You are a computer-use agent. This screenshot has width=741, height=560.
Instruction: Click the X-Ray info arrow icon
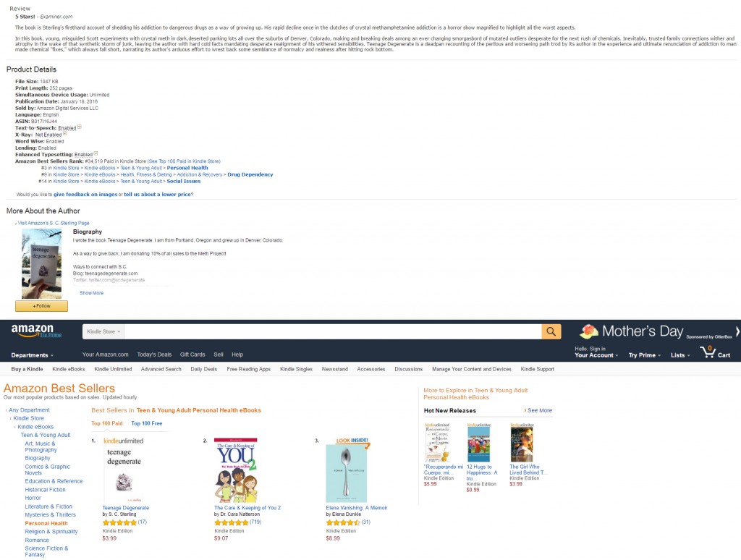pyautogui.click(x=64, y=133)
